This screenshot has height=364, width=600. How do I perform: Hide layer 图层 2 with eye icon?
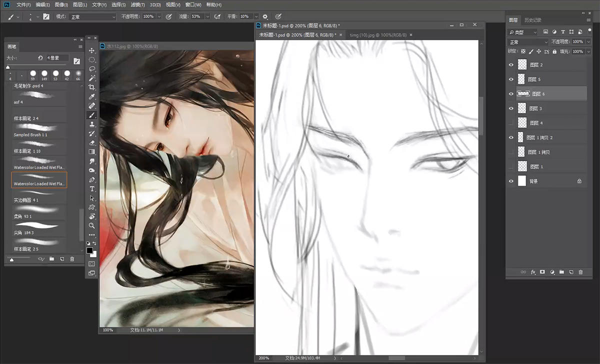(x=511, y=65)
